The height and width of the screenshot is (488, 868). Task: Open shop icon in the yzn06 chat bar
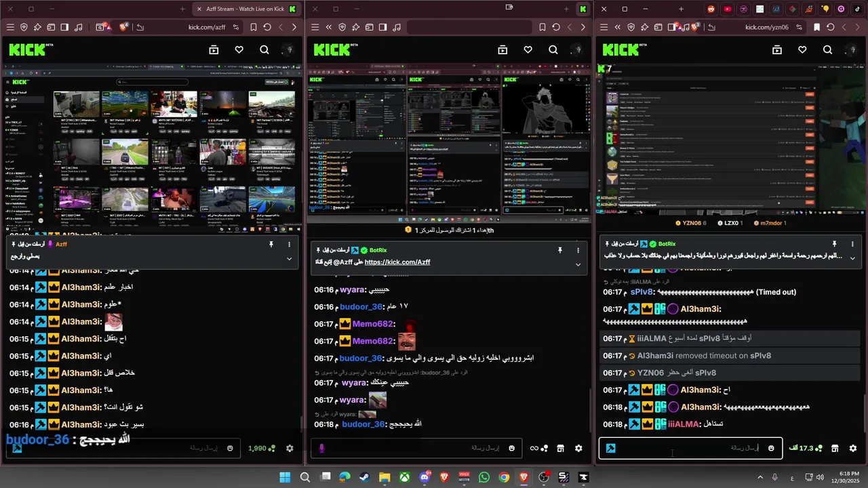[835, 448]
